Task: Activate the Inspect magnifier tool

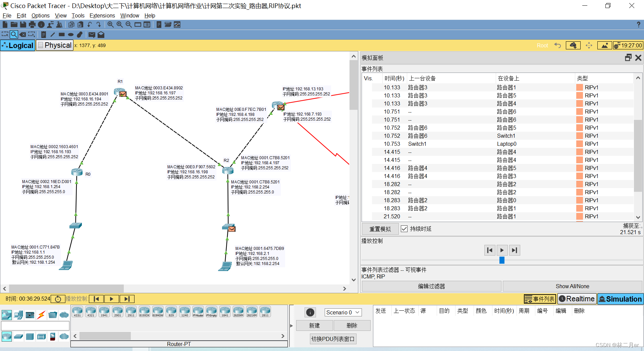Action: point(14,34)
